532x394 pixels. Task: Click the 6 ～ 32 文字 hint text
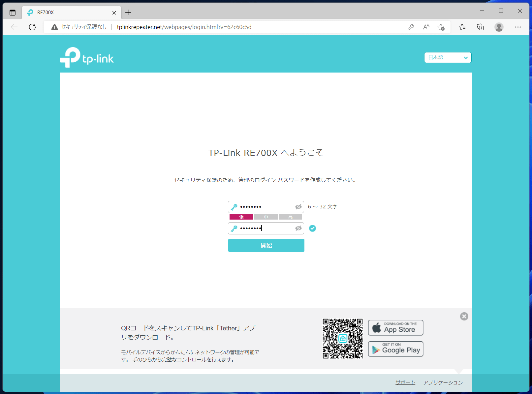[323, 207]
